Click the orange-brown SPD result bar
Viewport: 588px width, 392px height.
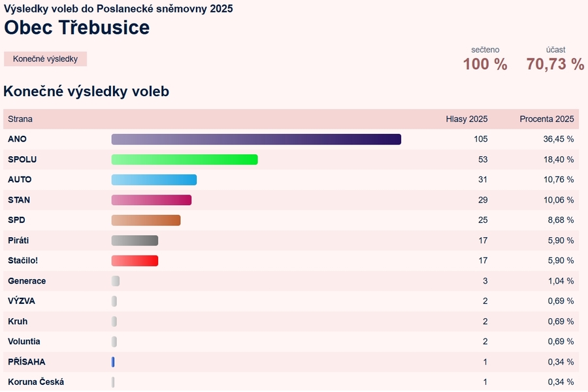(146, 220)
